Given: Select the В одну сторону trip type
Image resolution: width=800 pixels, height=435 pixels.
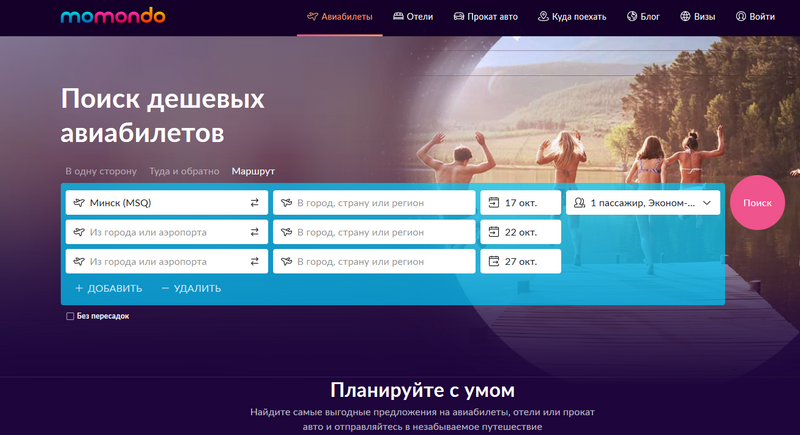Looking at the screenshot, I should (x=101, y=171).
